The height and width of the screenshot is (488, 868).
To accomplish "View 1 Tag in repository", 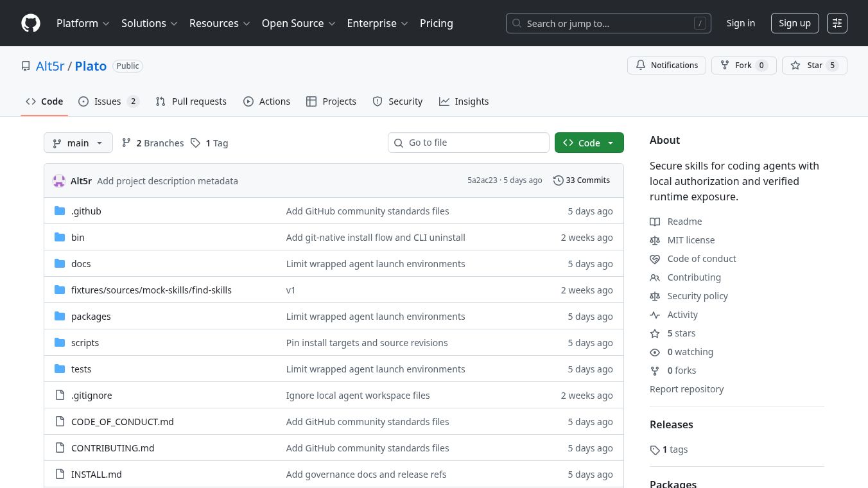I will (x=209, y=143).
